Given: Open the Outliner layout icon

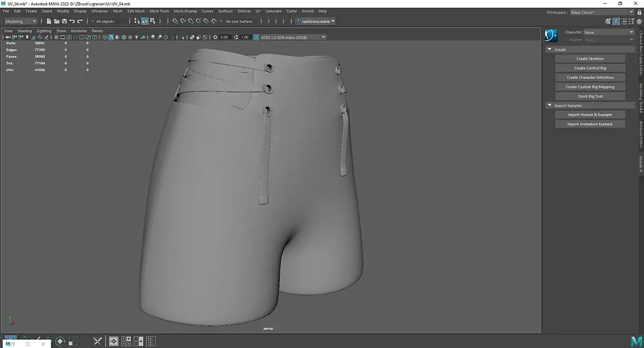Looking at the screenshot, I should [x=151, y=341].
